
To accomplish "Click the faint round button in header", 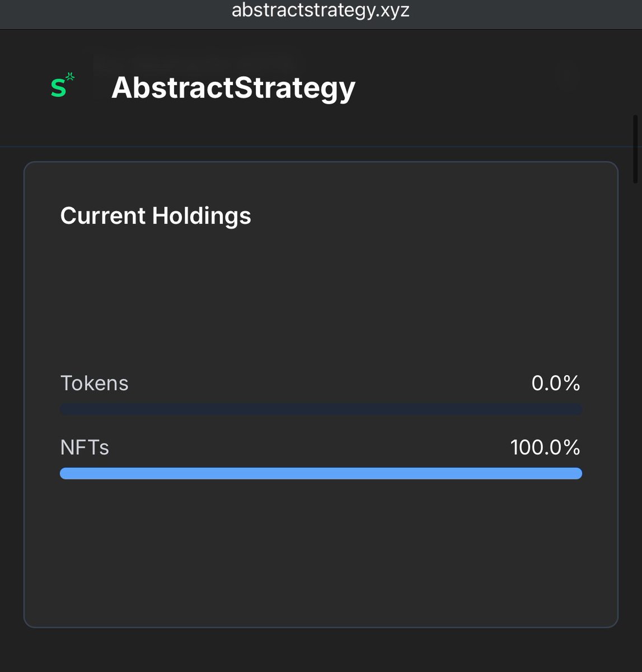I will [568, 76].
